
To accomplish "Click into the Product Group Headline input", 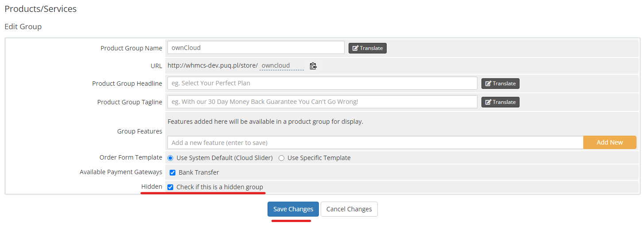I will coord(322,83).
